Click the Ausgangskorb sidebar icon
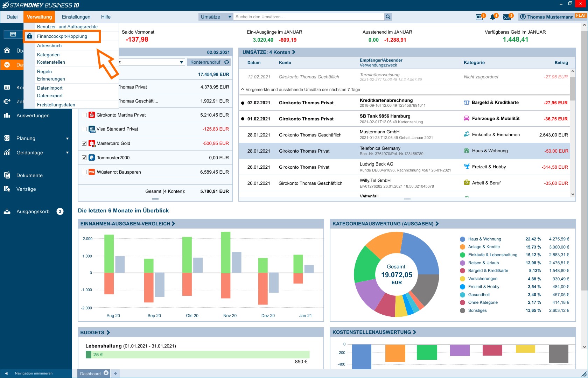The image size is (588, 378). [x=7, y=211]
